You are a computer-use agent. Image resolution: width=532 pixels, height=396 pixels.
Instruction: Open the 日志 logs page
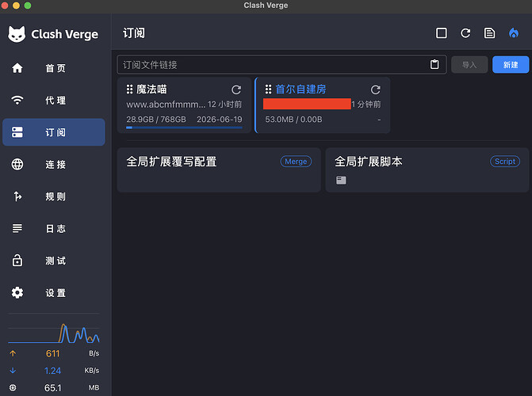54,229
